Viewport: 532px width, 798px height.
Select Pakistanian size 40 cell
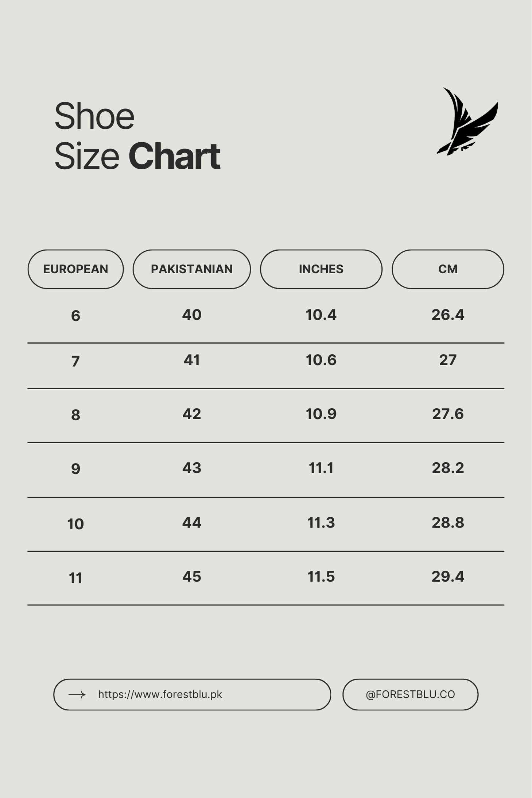click(192, 315)
